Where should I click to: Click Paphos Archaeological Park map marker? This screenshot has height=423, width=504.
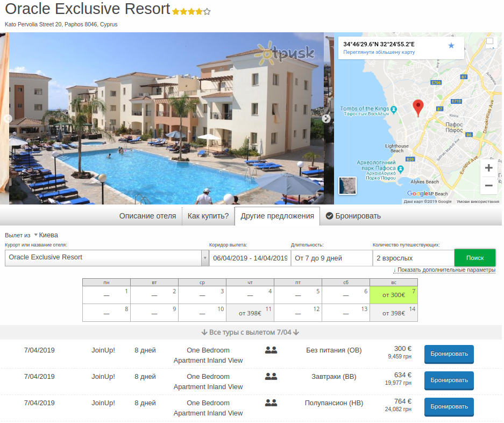(x=401, y=168)
